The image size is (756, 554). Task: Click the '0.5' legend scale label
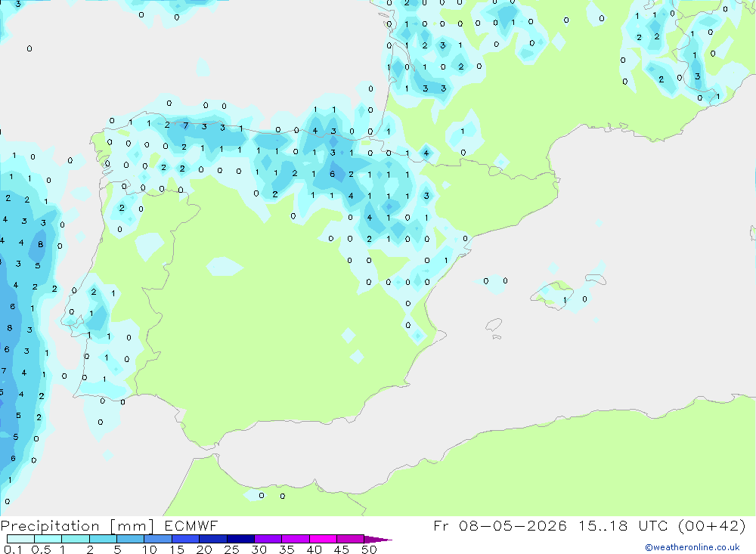click(41, 549)
